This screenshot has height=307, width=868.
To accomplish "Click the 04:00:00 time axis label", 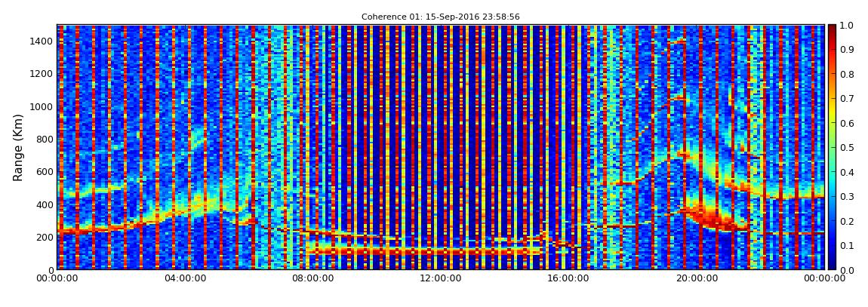I will [186, 279].
